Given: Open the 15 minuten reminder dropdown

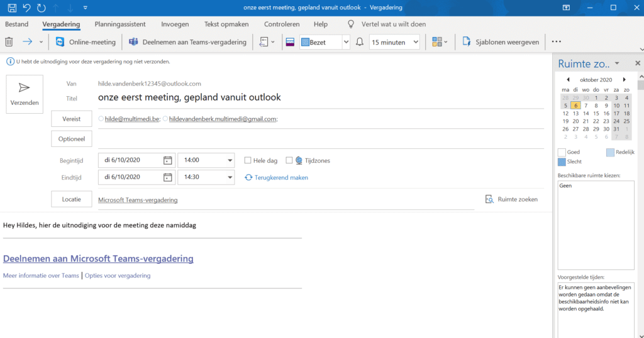Looking at the screenshot, I should [x=416, y=42].
